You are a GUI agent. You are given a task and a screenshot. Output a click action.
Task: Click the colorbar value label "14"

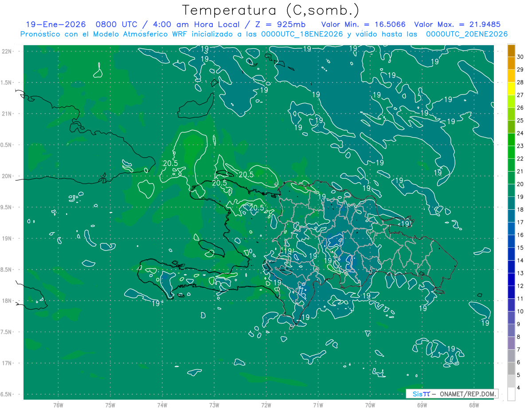click(x=520, y=260)
